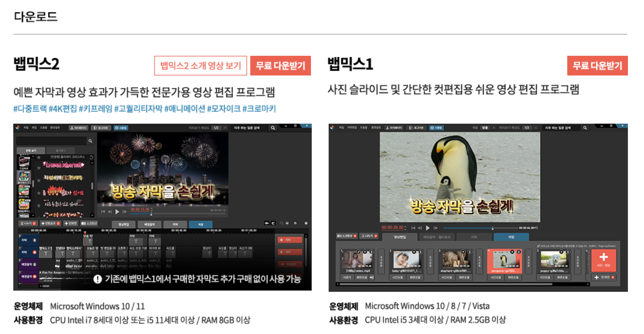The image size is (644, 334).
Task: Click the 뱁믹스1 app logo icon
Action: 332,128
